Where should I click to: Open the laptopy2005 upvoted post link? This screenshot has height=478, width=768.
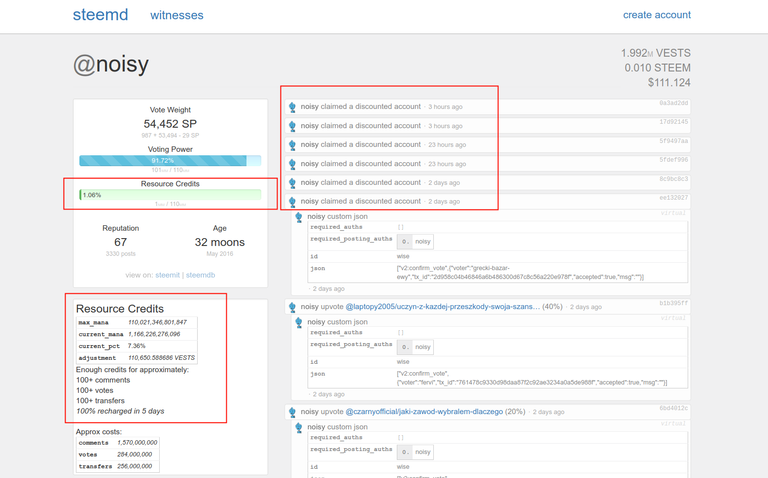pos(443,307)
